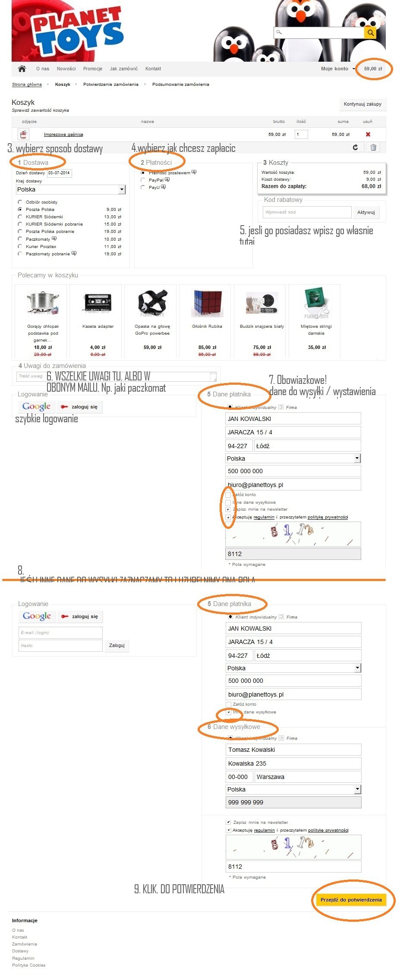
Task: Open the Jak zamówić menu item
Action: coord(124,69)
